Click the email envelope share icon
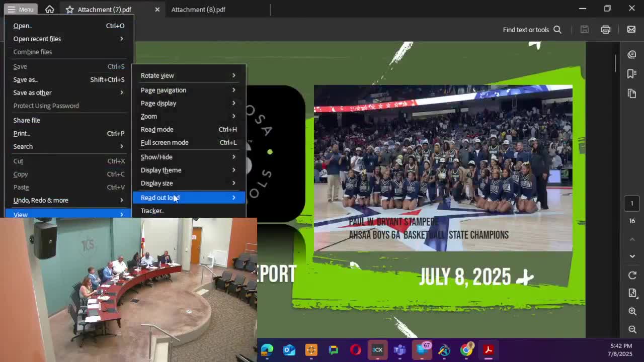Viewport: 644px width, 362px height. pyautogui.click(x=631, y=30)
